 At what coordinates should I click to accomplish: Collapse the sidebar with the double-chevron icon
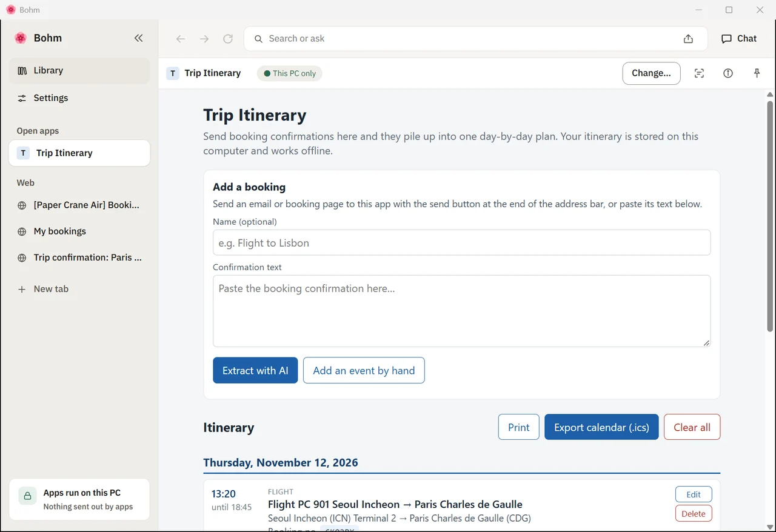point(139,38)
